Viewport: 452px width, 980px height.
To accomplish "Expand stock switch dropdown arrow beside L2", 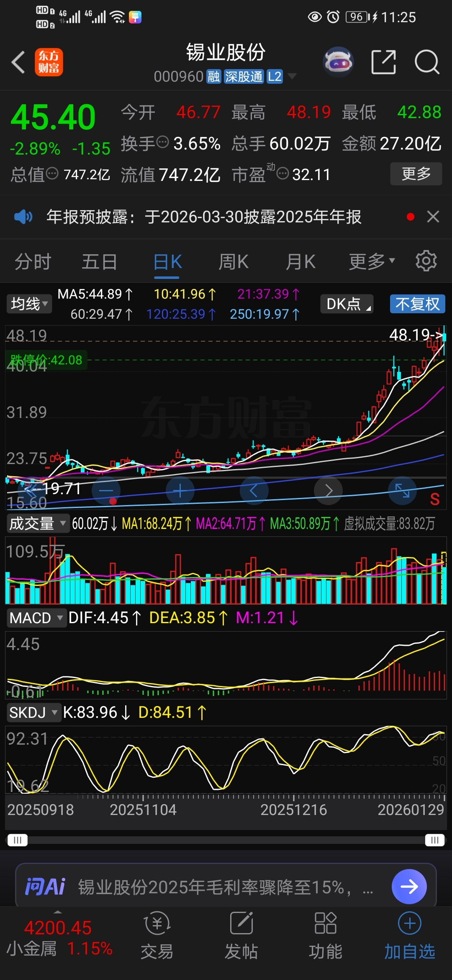I will click(292, 76).
